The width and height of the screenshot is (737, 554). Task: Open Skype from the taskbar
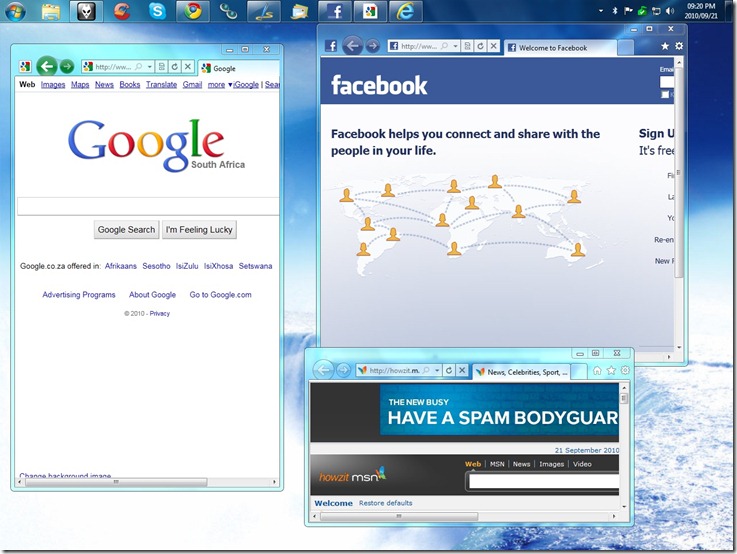pos(157,11)
